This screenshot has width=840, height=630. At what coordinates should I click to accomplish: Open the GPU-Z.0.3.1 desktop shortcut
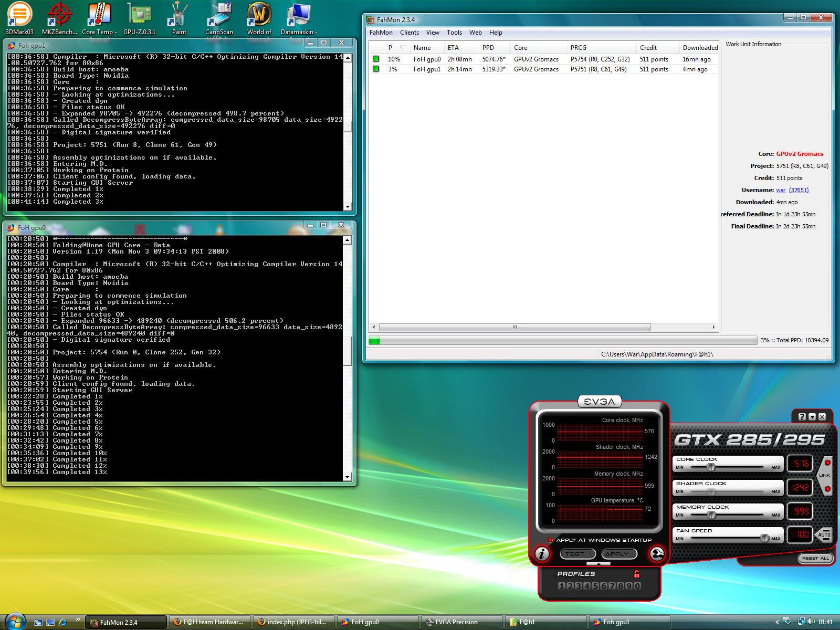click(x=139, y=18)
